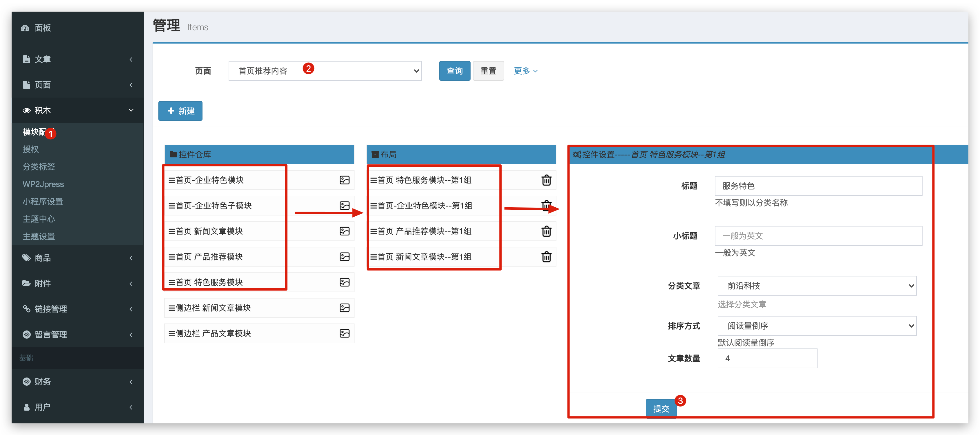
Task: Expand the 附件 sidebar menu chevron
Action: coord(131,283)
